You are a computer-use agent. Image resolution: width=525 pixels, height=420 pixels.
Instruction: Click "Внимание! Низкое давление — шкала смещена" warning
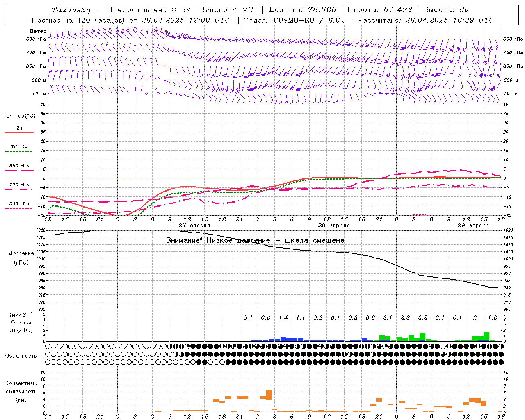(255, 240)
